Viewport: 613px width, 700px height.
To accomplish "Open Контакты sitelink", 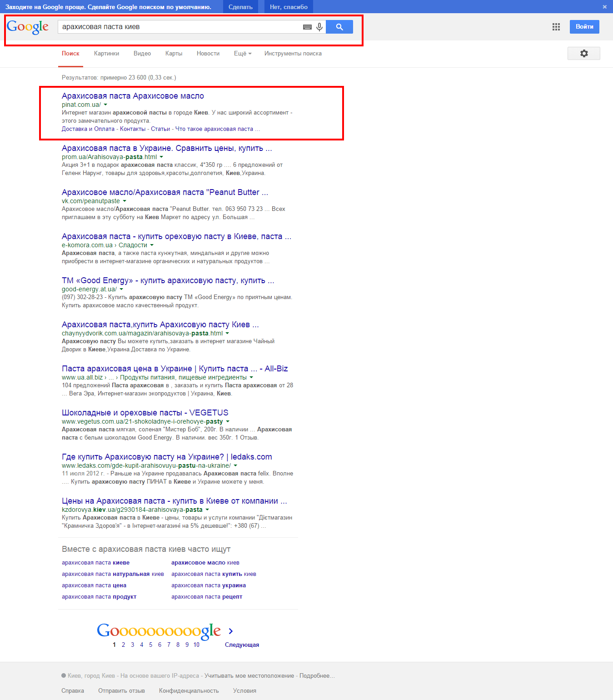I will pyautogui.click(x=133, y=129).
